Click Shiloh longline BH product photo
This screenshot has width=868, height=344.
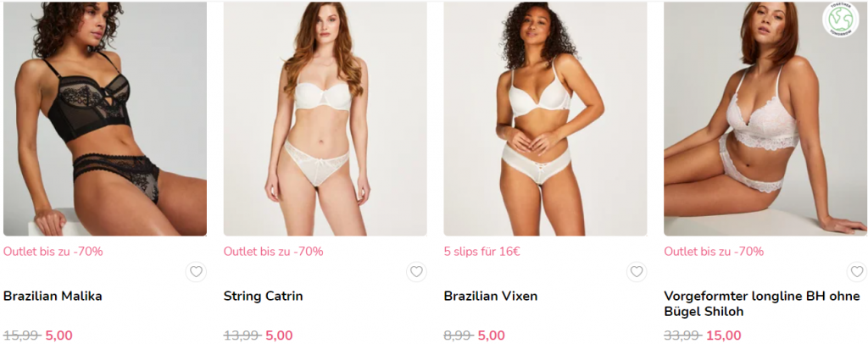[x=765, y=119]
